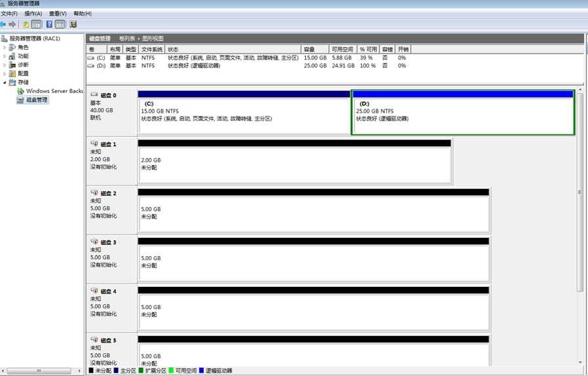Open the 文件(F) menu
Viewport: 588px width, 376px height.
[9, 14]
